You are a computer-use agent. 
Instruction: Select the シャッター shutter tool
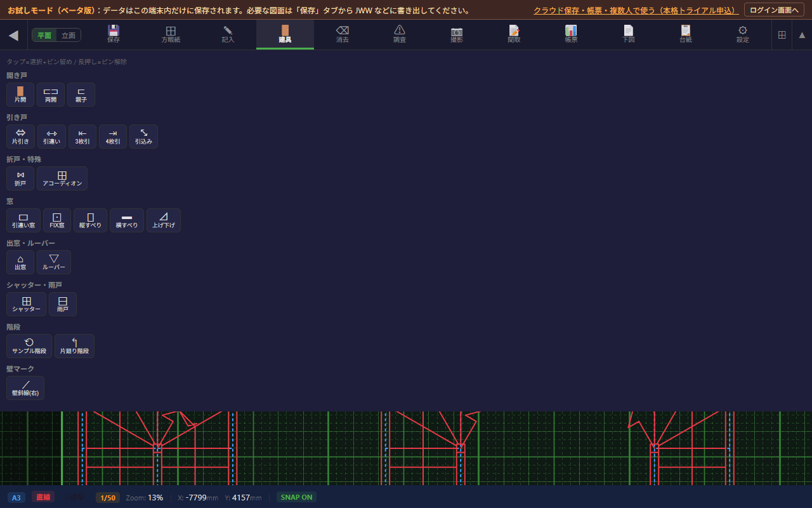tap(26, 304)
